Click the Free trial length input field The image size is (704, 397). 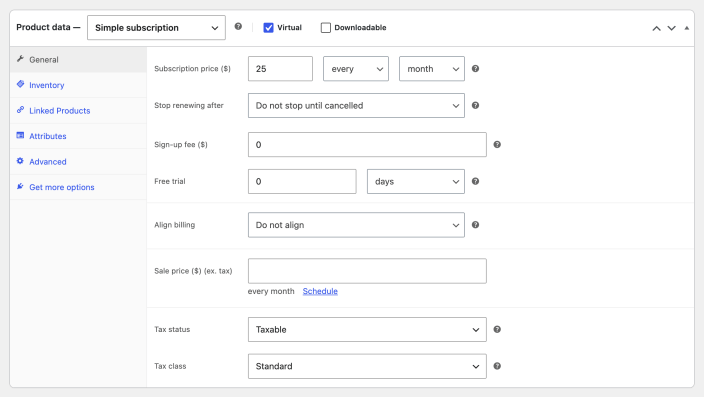click(302, 181)
